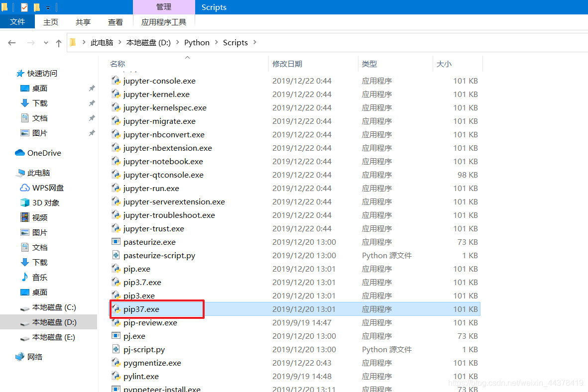
Task: Click the 视频 film icon
Action: pos(25,217)
